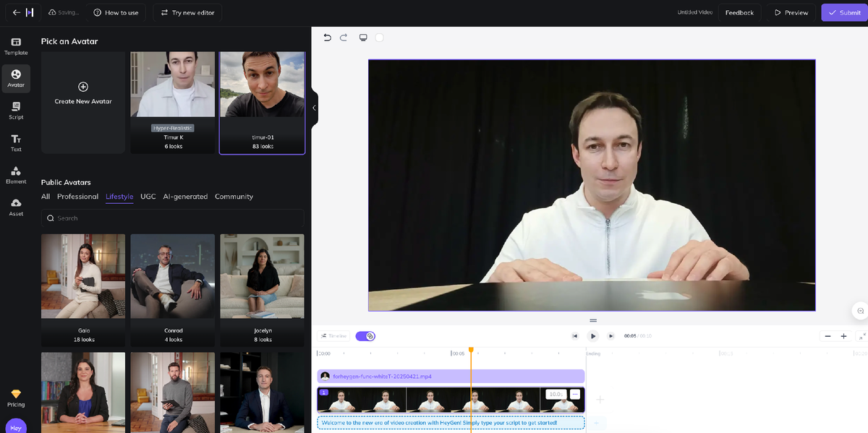Grab the panel divider handle above timeline

[593, 320]
